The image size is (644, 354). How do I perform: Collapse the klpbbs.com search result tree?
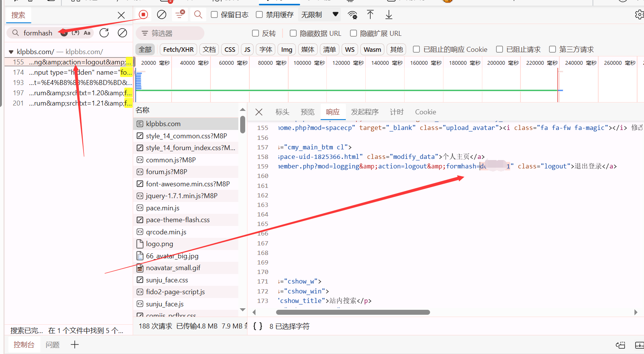[11, 52]
